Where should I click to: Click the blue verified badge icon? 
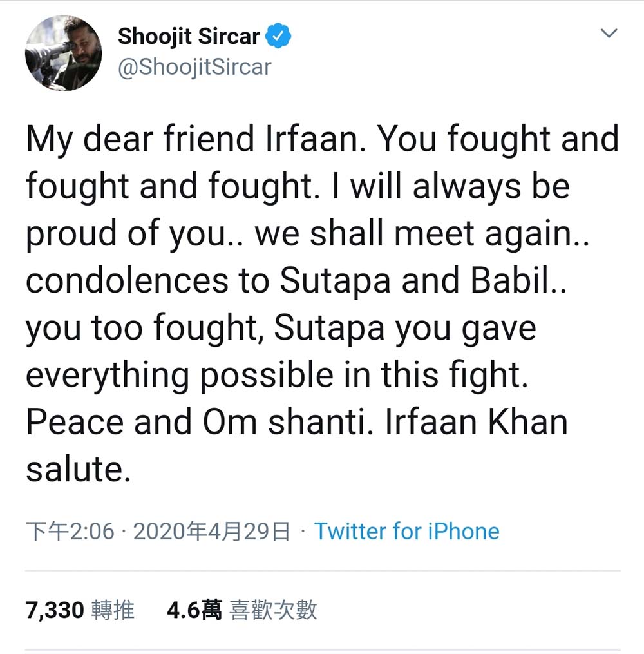point(279,38)
